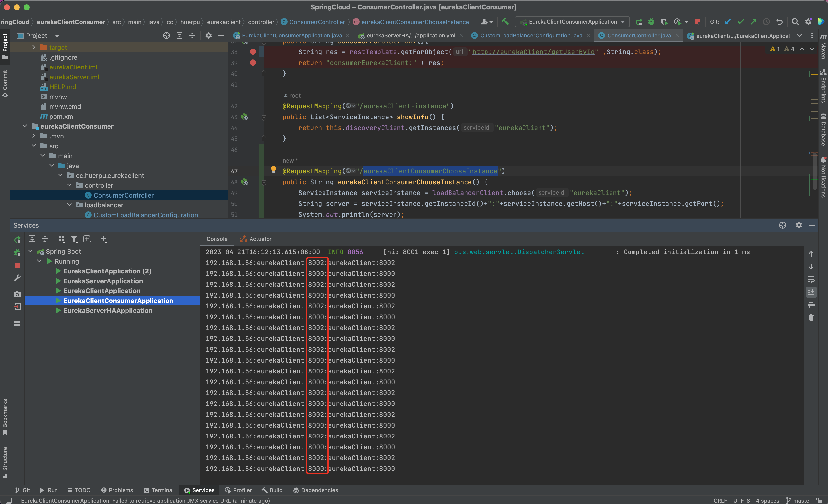Screen dimensions: 828x504
Task: Run with coverage icon in top toolbar
Action: (664, 22)
